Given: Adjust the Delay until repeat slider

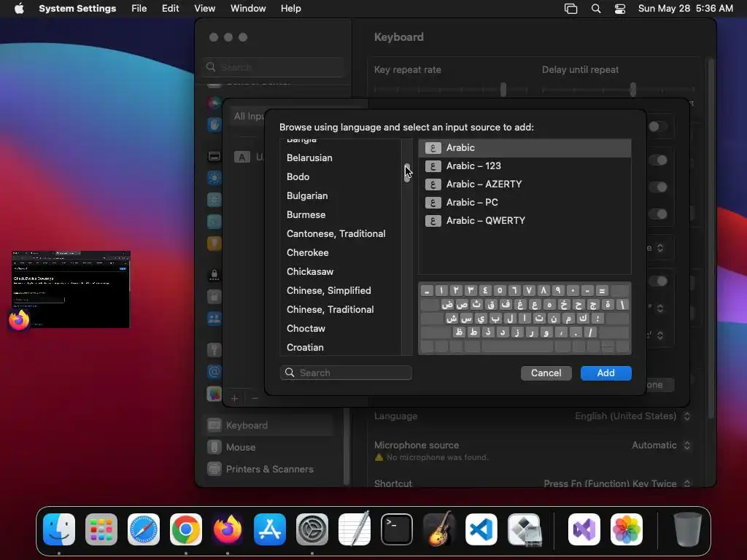Looking at the screenshot, I should (x=633, y=89).
